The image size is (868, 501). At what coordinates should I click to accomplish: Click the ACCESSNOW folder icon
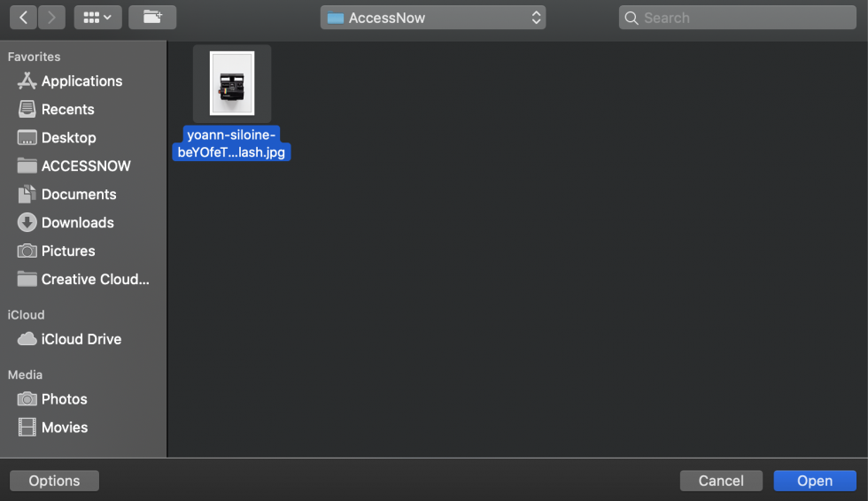coord(27,166)
